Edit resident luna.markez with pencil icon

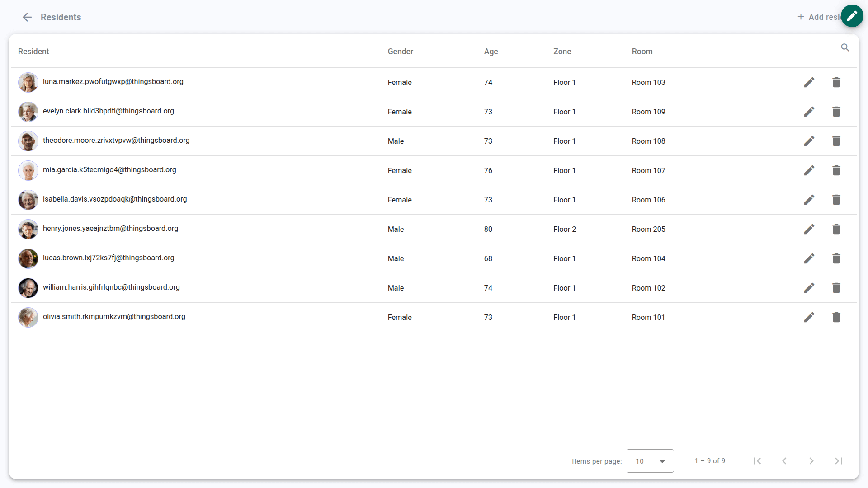coord(809,82)
